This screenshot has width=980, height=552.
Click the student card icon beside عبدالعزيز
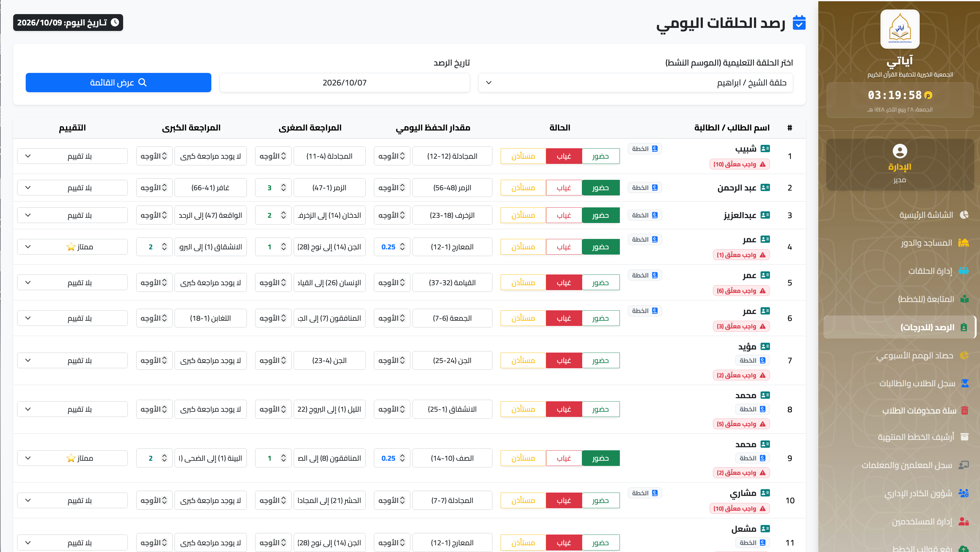tap(765, 215)
